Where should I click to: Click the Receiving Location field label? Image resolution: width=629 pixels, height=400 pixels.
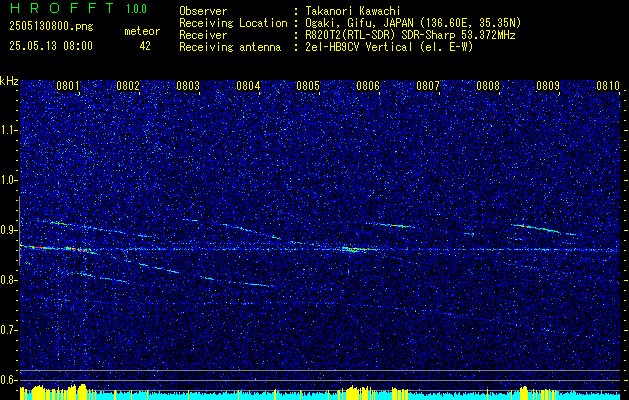click(x=233, y=23)
